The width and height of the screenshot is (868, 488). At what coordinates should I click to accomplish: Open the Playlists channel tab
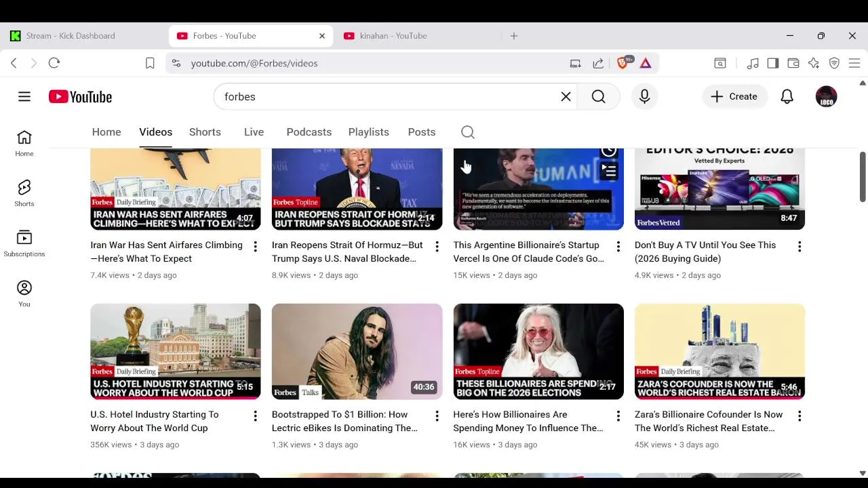(369, 132)
